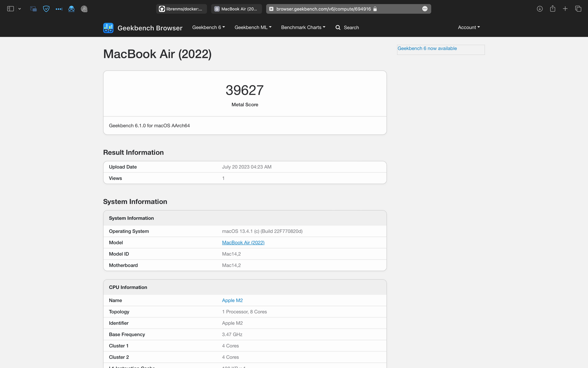Click the Search magnifier icon
588x368 pixels.
coord(338,27)
